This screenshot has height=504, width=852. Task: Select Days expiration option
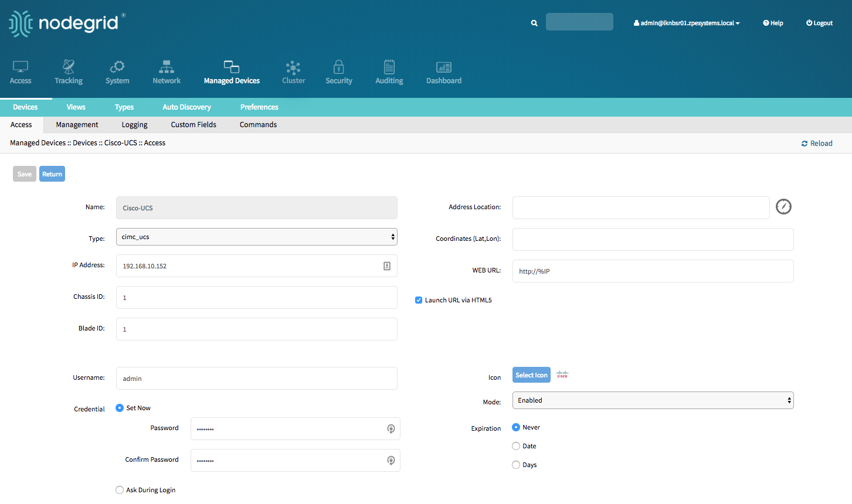[x=516, y=465]
